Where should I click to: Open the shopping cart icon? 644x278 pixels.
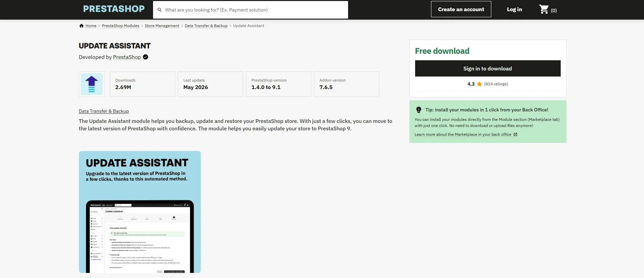point(544,9)
